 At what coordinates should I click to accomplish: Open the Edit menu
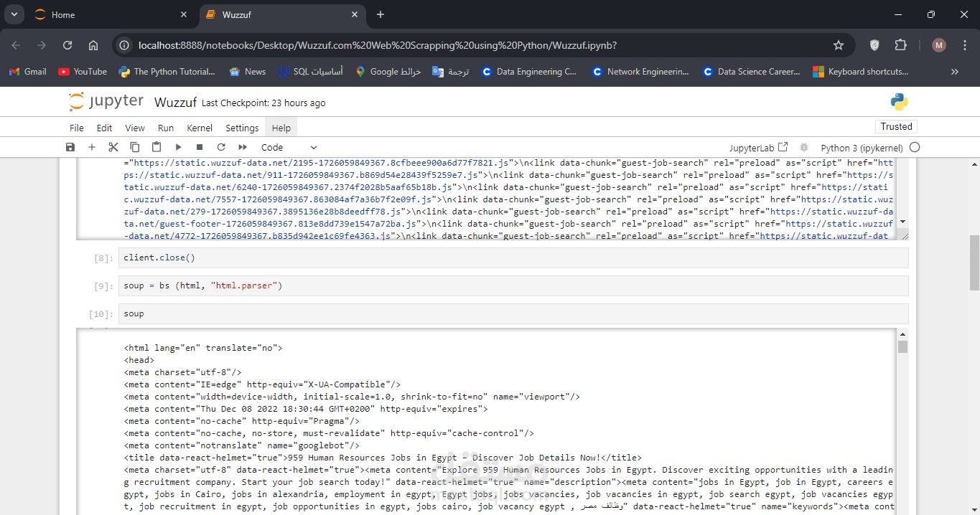[x=105, y=128]
